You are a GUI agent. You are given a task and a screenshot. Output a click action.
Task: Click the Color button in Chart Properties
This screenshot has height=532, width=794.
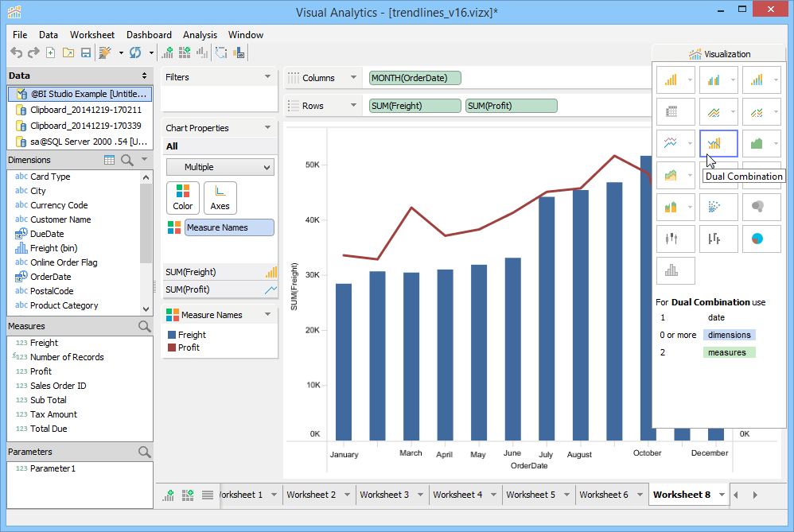tap(183, 198)
